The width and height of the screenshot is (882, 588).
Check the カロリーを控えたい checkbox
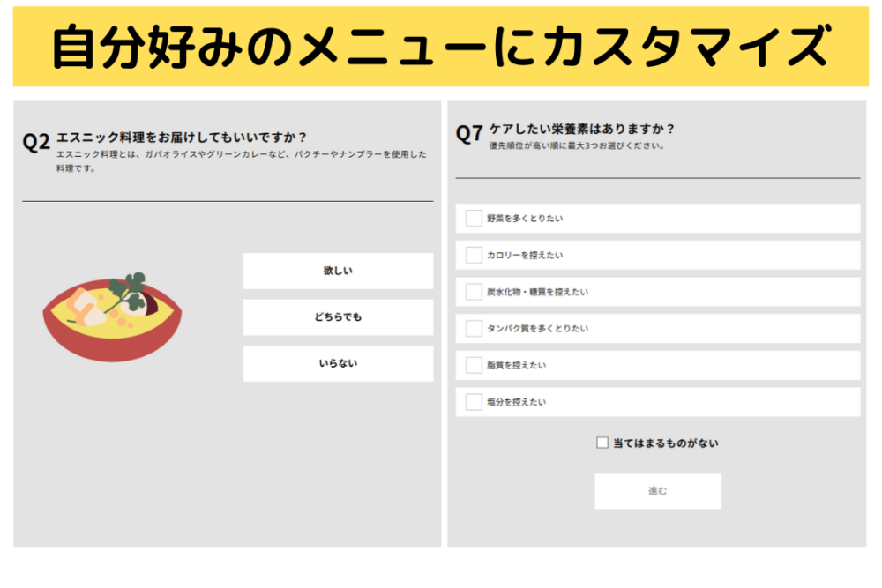click(x=472, y=255)
